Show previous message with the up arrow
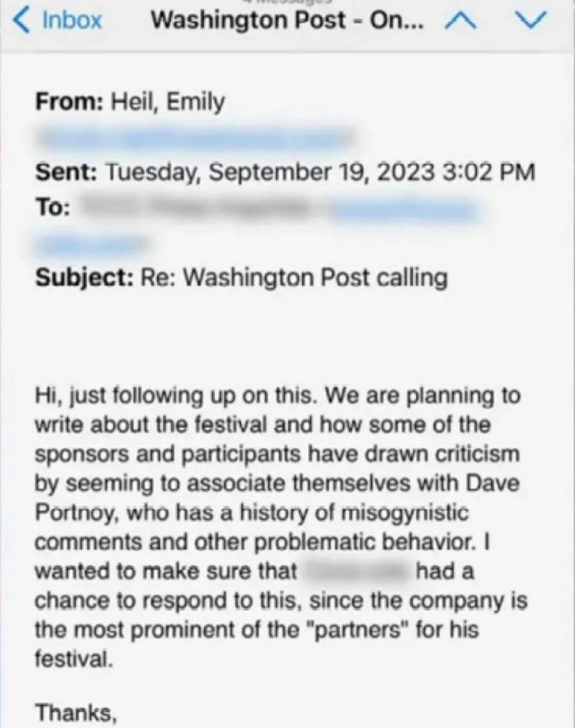The image size is (575, 728). click(x=460, y=21)
